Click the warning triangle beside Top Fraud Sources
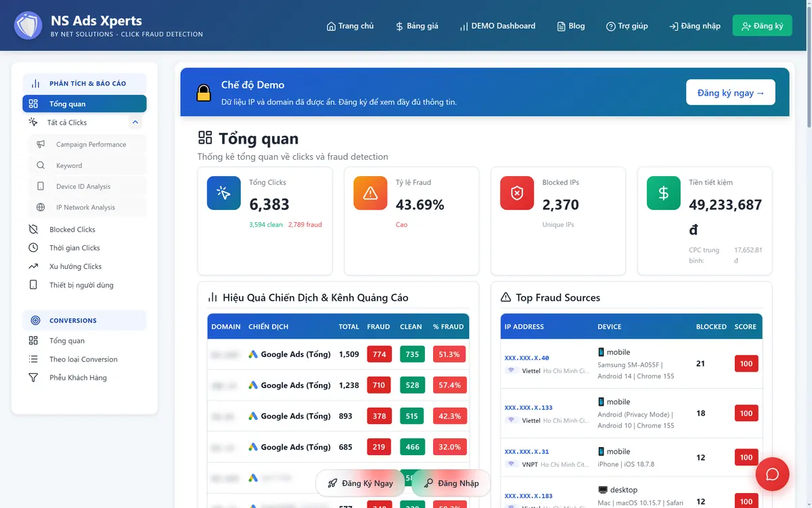The width and height of the screenshot is (812, 508). point(505,297)
